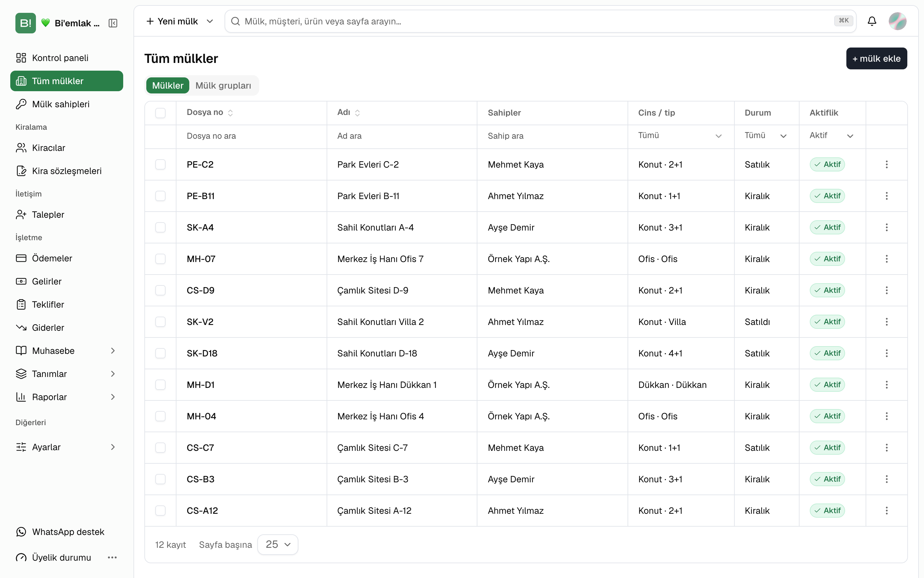Open Durum filter dropdown
The image size is (924, 578).
click(x=766, y=136)
